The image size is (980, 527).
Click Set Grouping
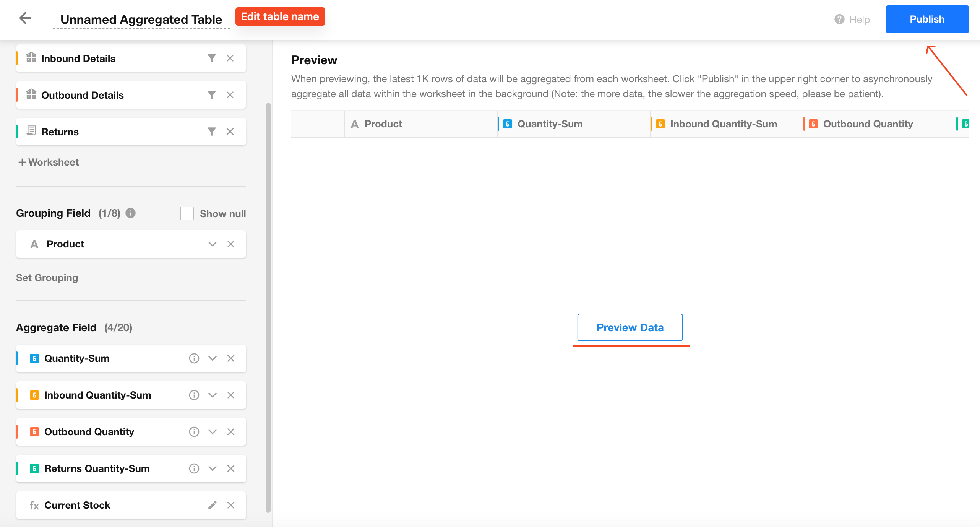coord(47,278)
